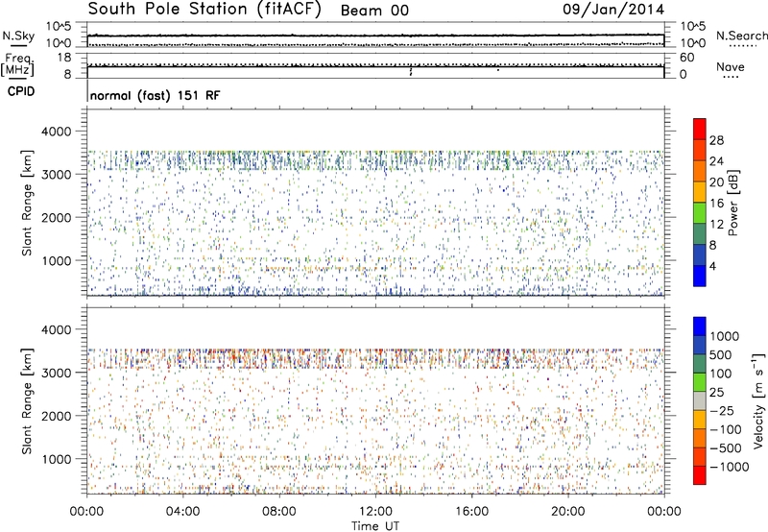
Task: Click the 20 dB value on Power colorbar
Action: click(x=716, y=182)
